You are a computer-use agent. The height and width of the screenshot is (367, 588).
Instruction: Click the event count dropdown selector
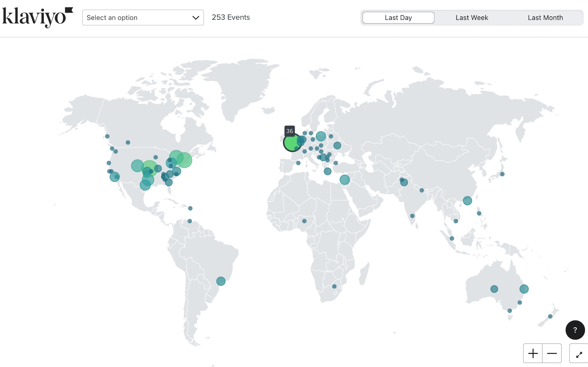[143, 17]
